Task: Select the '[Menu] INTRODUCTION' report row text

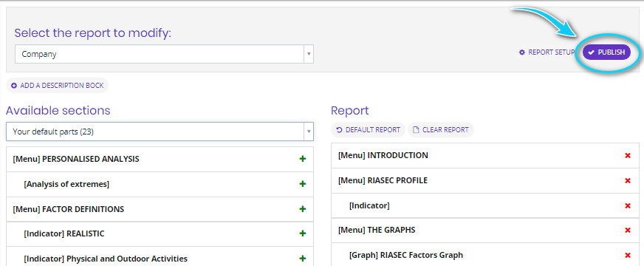Action: click(383, 155)
